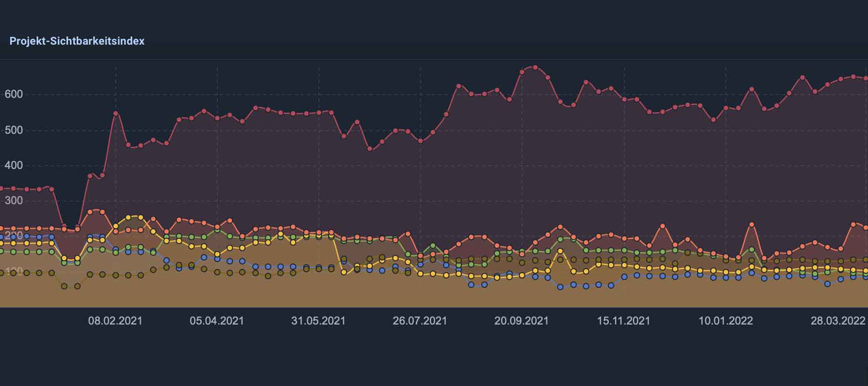Click top red line point above 08.02.2021
This screenshot has height=386, width=868.
[115, 113]
